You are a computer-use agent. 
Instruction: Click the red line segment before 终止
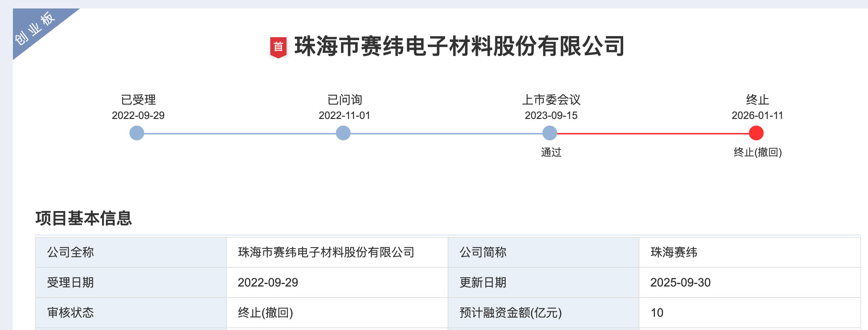[653, 133]
